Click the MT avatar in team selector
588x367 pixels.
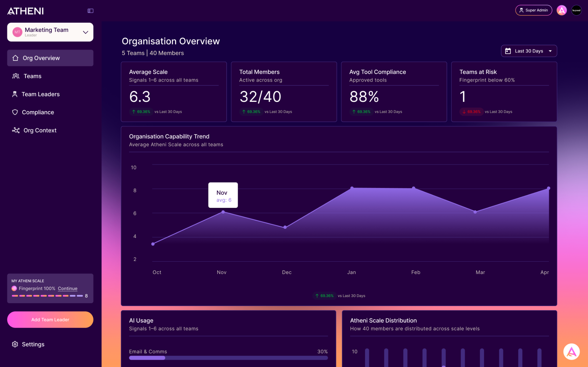tap(17, 32)
